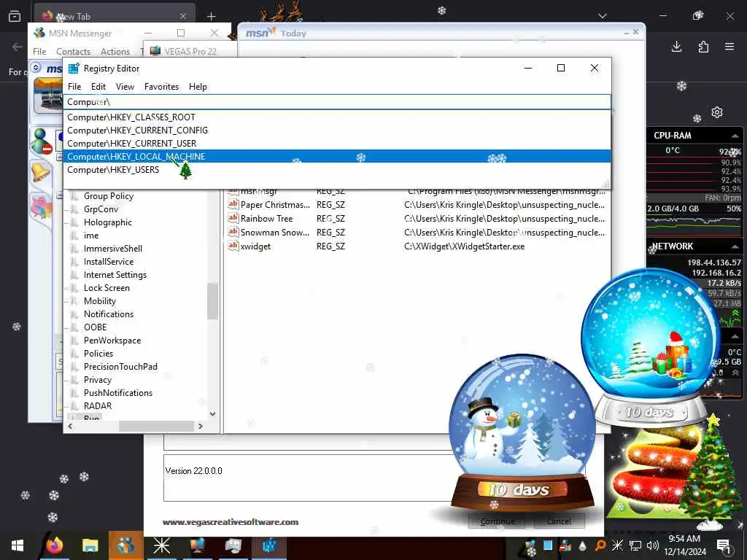The image size is (747, 560).
Task: Click the MSN Messenger alerts bell icon
Action: 41,171
